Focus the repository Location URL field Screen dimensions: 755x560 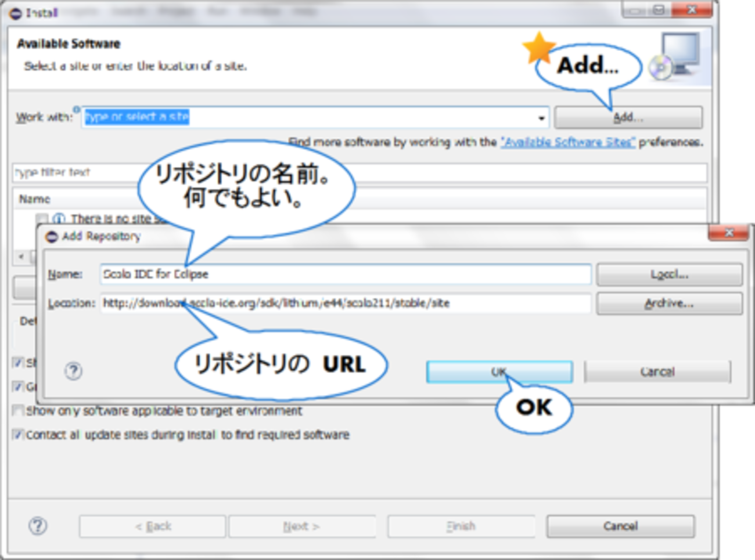[346, 303]
